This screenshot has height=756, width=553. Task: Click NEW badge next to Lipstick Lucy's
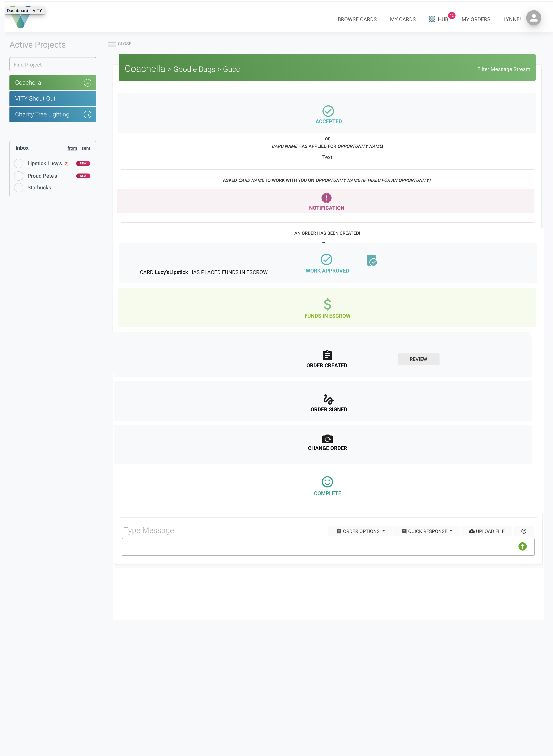[x=83, y=163]
